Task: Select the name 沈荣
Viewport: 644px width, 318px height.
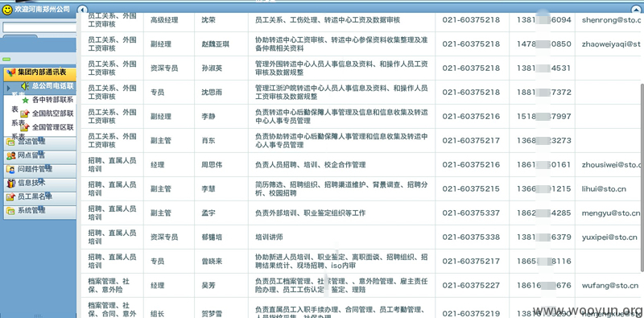Action: pyautogui.click(x=208, y=19)
